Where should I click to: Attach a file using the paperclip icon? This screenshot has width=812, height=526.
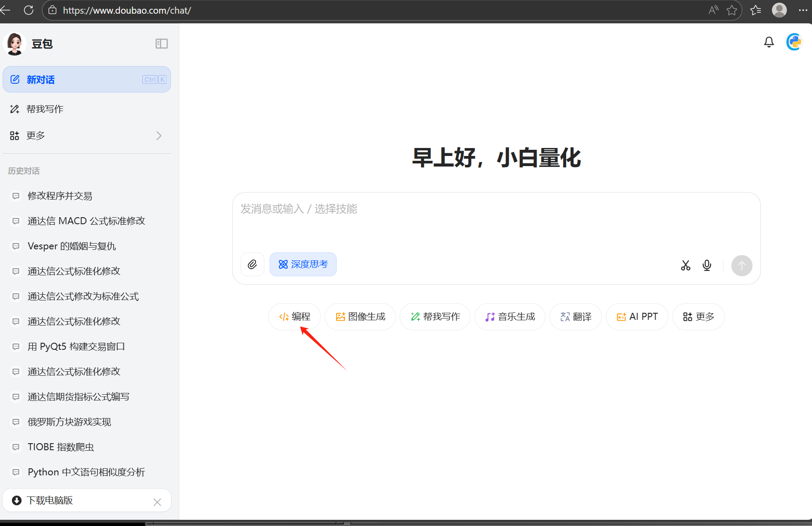(x=252, y=264)
